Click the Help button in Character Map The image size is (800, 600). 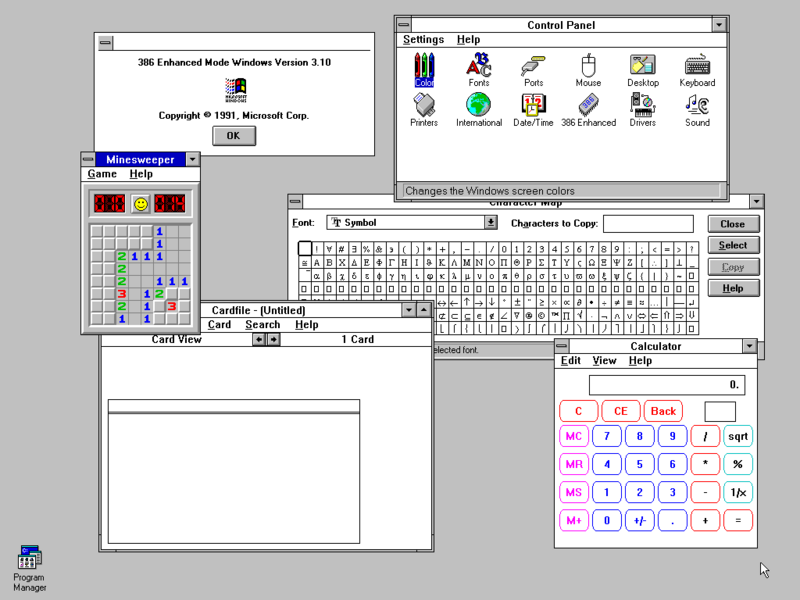click(x=733, y=288)
